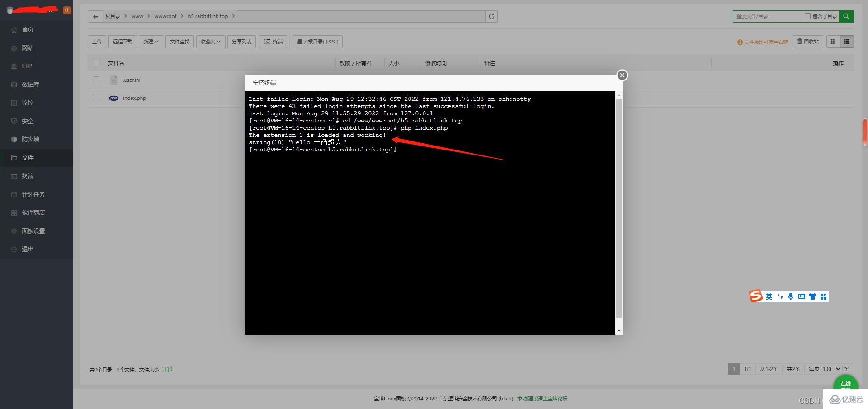Click the www path breadcrumb

pos(137,16)
